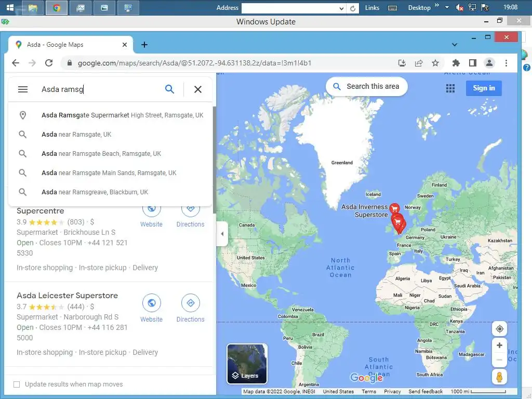532x399 pixels.
Task: Close the Asda - Google Maps tab
Action: (125, 45)
